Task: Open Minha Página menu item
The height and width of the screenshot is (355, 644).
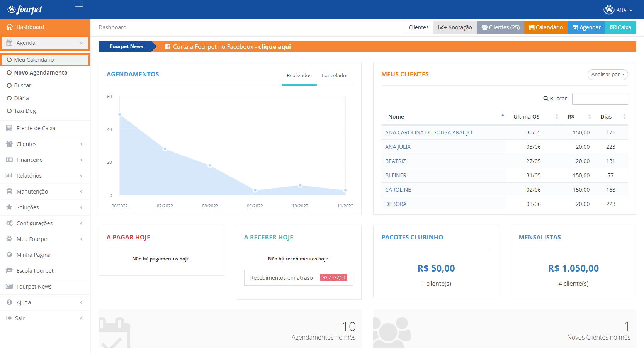Action: 45,255
